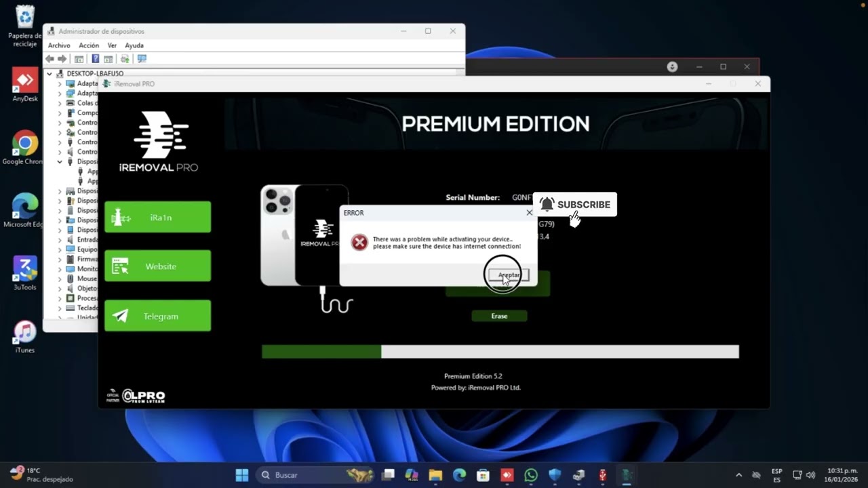
Task: Expand the 'Firmware' device category
Action: tap(60, 259)
